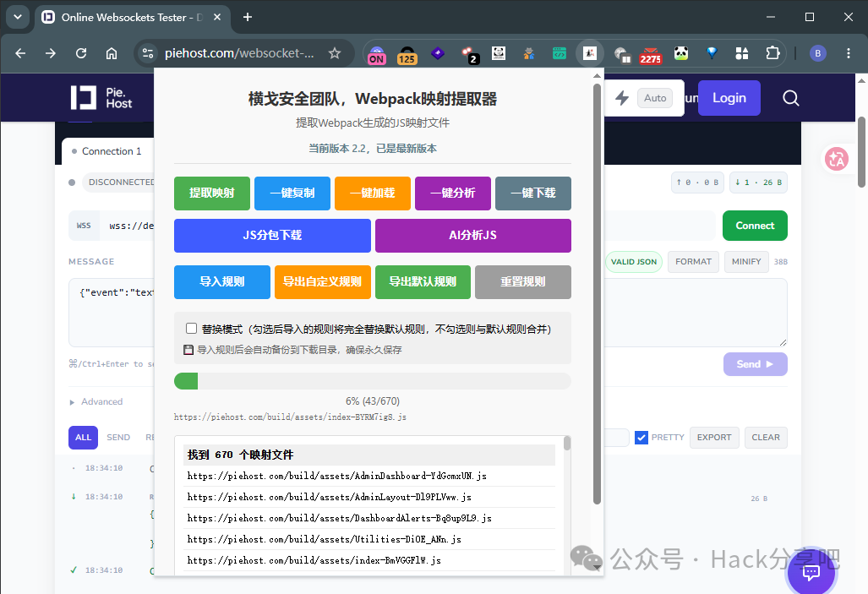This screenshot has width=868, height=594.
Task: Click the 一键下载 button
Action: [x=533, y=193]
